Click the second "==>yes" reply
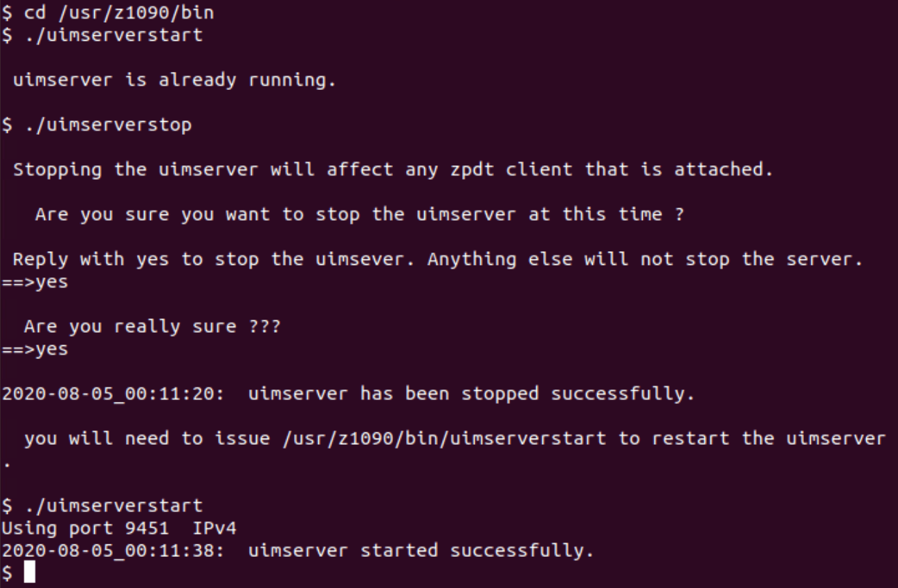898x588 pixels. coord(35,349)
